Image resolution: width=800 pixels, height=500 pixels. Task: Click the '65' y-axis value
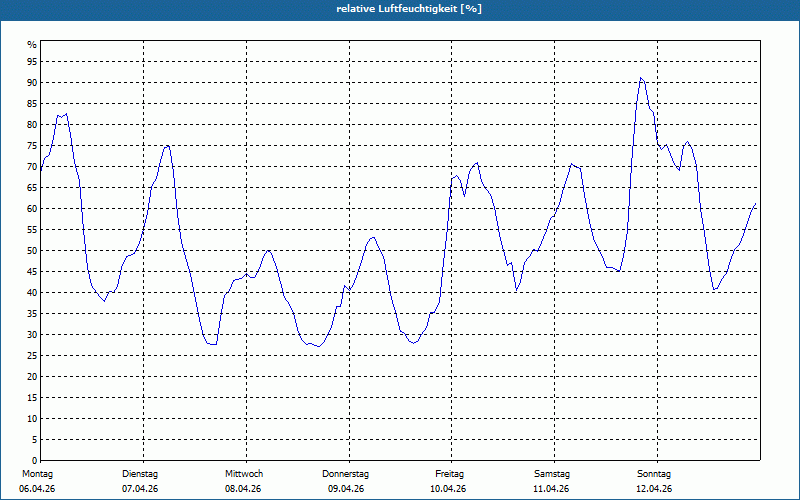[x=32, y=188]
